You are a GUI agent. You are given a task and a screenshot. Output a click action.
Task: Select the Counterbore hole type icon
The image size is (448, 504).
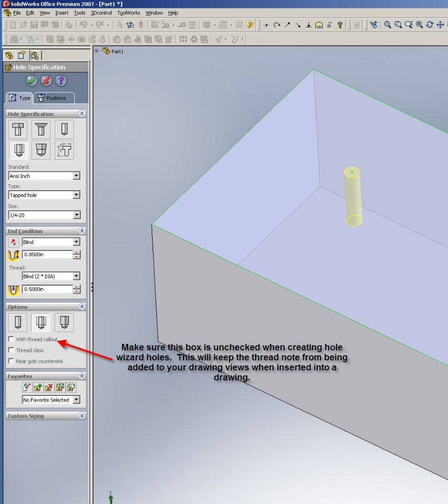[x=18, y=130]
